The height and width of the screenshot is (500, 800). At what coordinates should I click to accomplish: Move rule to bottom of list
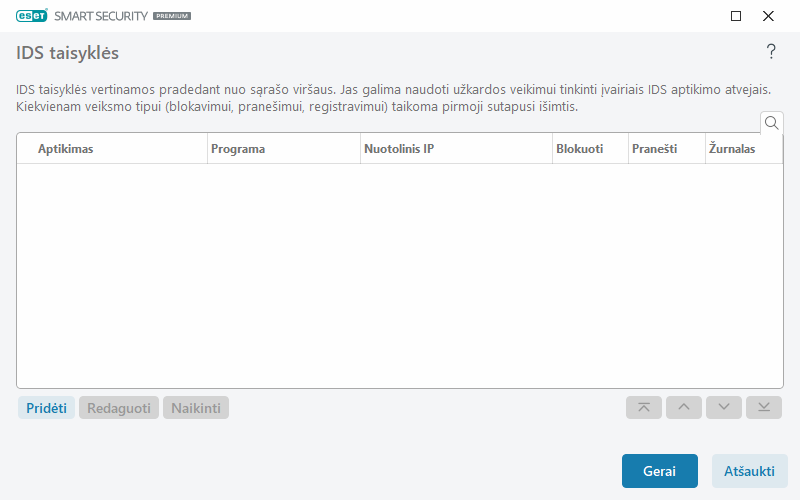click(x=764, y=408)
